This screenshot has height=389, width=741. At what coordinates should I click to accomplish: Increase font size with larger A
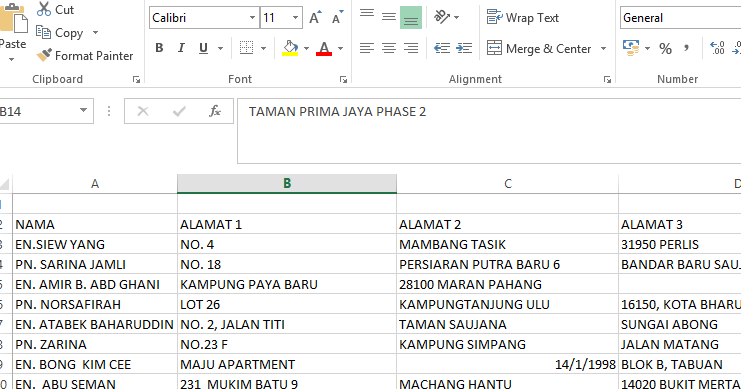tap(315, 18)
